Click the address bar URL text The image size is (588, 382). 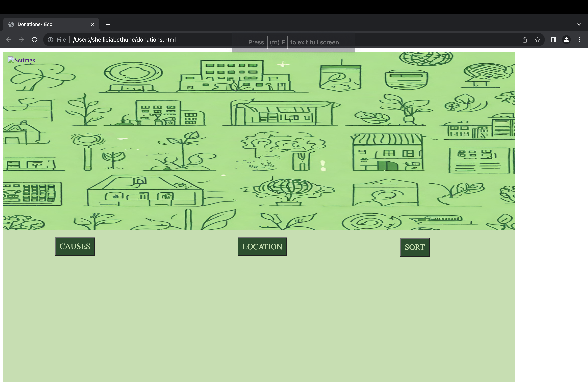[x=124, y=40]
